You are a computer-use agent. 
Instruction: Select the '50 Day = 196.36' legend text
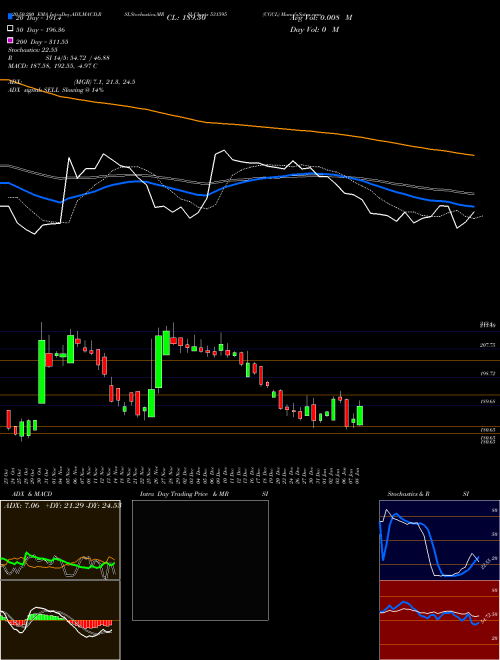pyautogui.click(x=41, y=30)
